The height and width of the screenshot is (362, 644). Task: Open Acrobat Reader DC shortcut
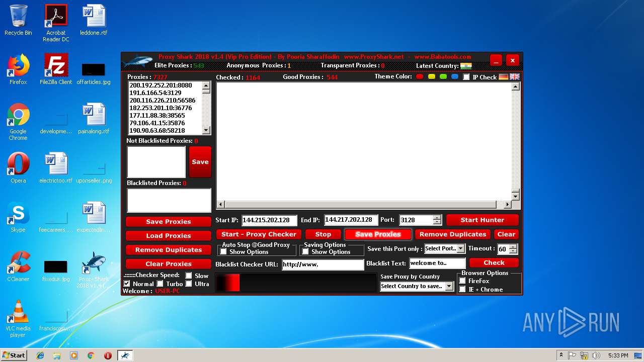56,23
